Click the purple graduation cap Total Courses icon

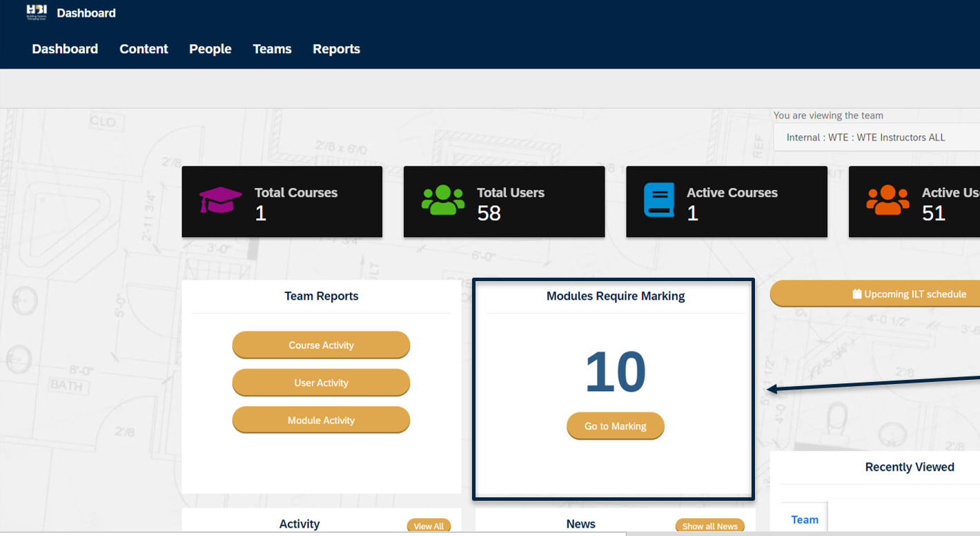221,201
